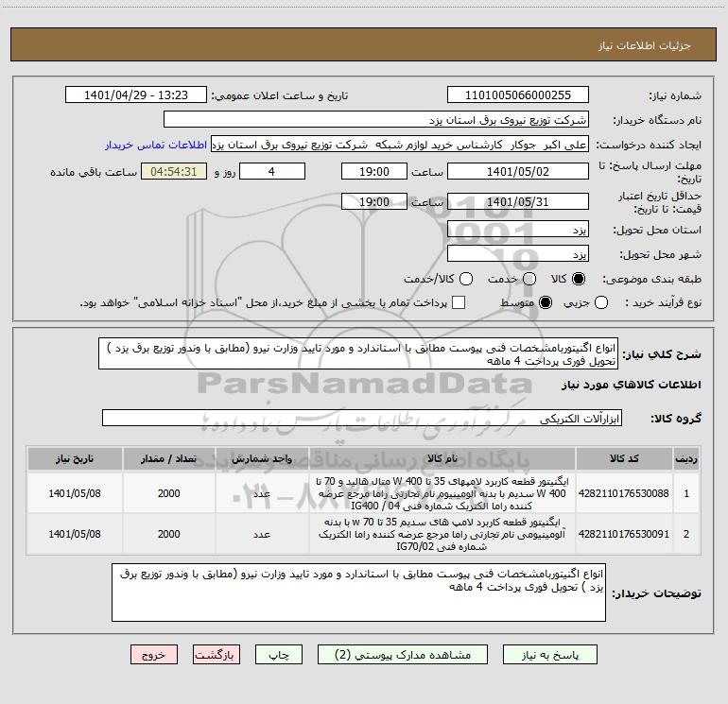The image size is (728, 704).
Task: Click the delivery city field یزد
Action: click(x=518, y=254)
